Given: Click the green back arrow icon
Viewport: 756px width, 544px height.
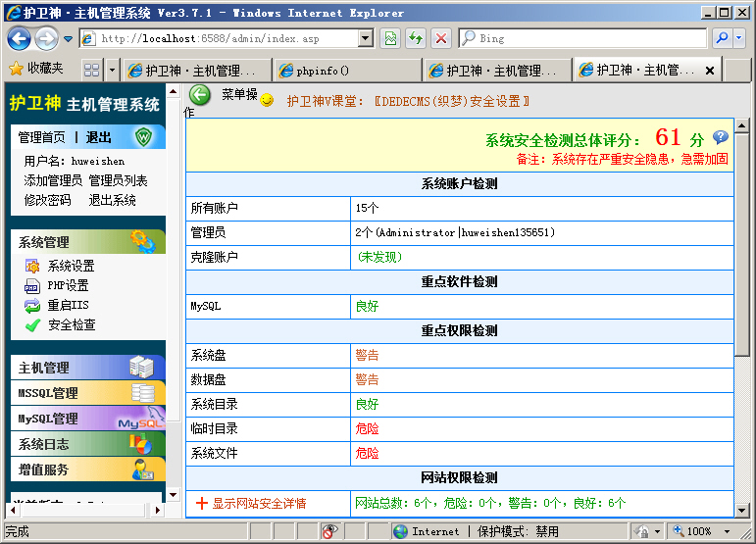Looking at the screenshot, I should 200,95.
